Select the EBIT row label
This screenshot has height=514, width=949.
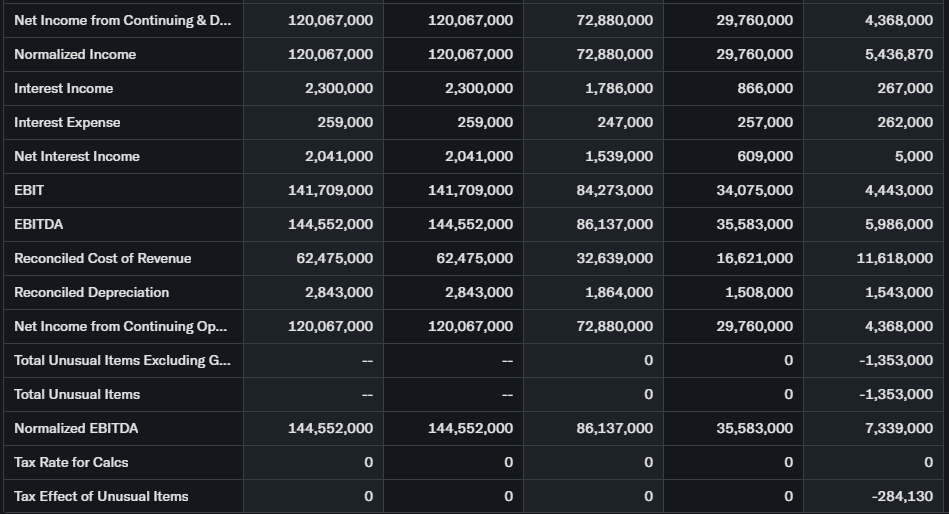29,190
